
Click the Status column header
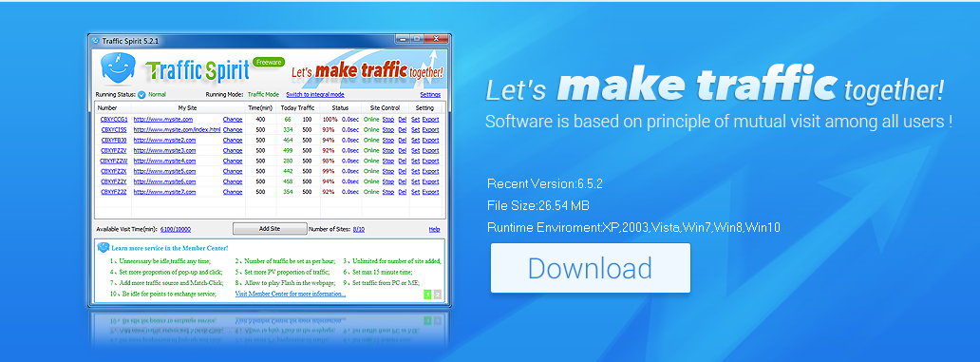pyautogui.click(x=341, y=108)
